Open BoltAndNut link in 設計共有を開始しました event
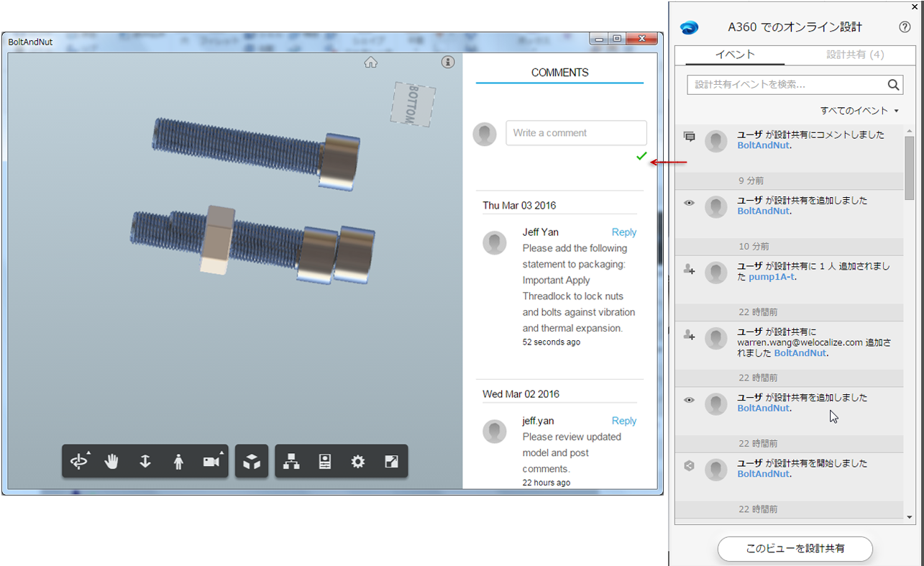 pos(763,474)
